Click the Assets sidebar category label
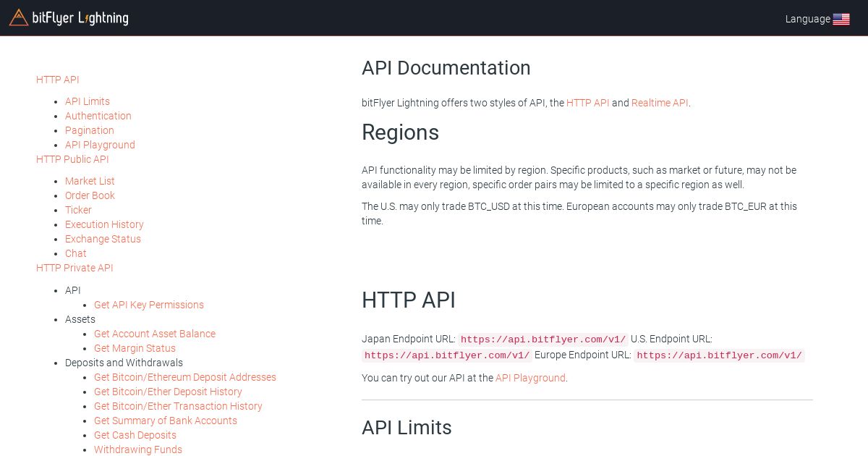Screen dimensions: 868x456 (x=80, y=319)
